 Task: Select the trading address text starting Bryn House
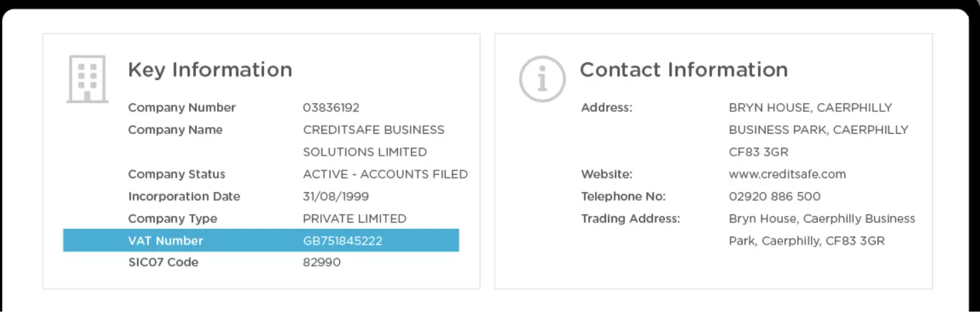(x=822, y=219)
